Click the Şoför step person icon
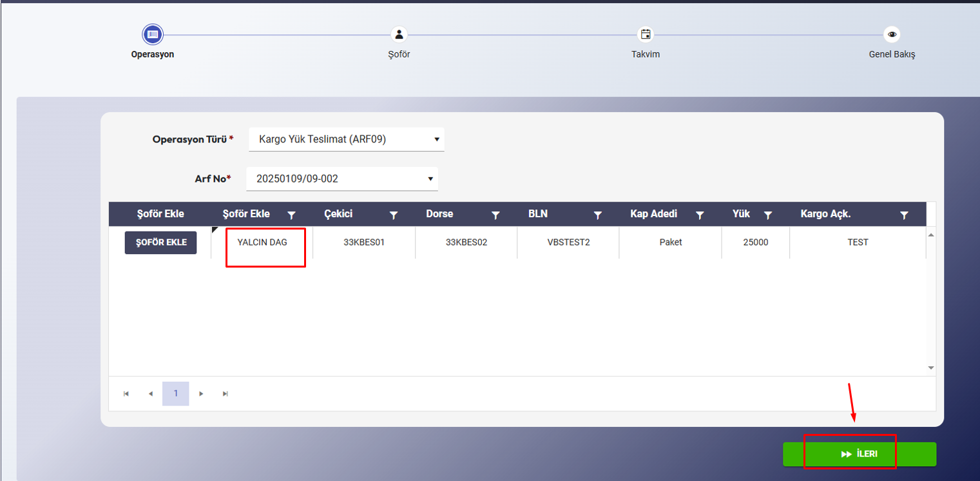 tap(399, 34)
